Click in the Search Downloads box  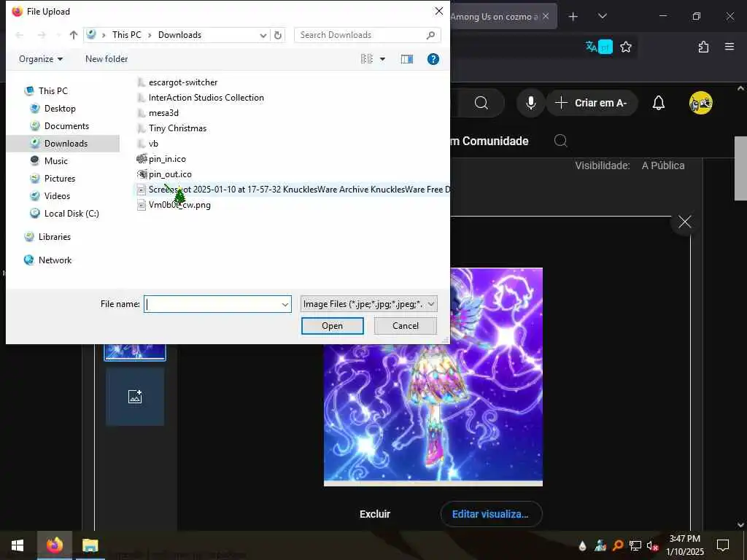pos(367,35)
